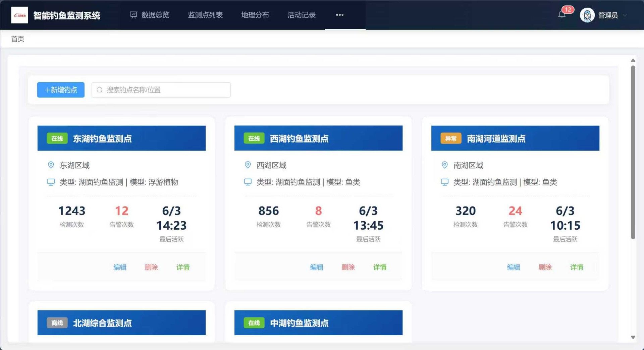Edit the 东湖钓鱼监测点 card

(x=120, y=267)
